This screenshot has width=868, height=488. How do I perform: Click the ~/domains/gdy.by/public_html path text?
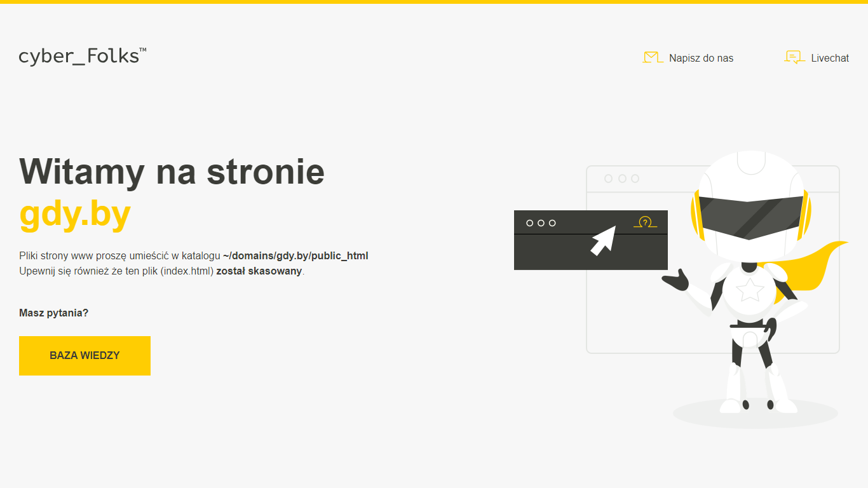point(295,256)
